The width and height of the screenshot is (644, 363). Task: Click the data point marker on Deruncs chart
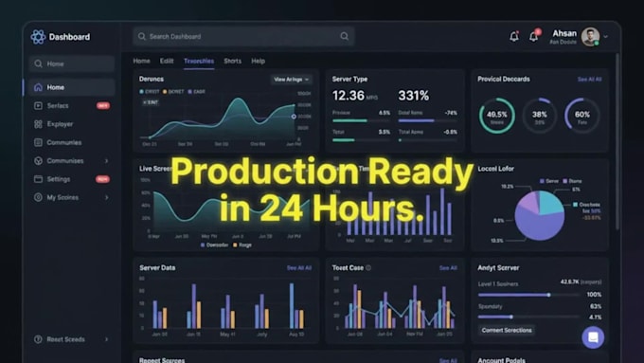294,117
